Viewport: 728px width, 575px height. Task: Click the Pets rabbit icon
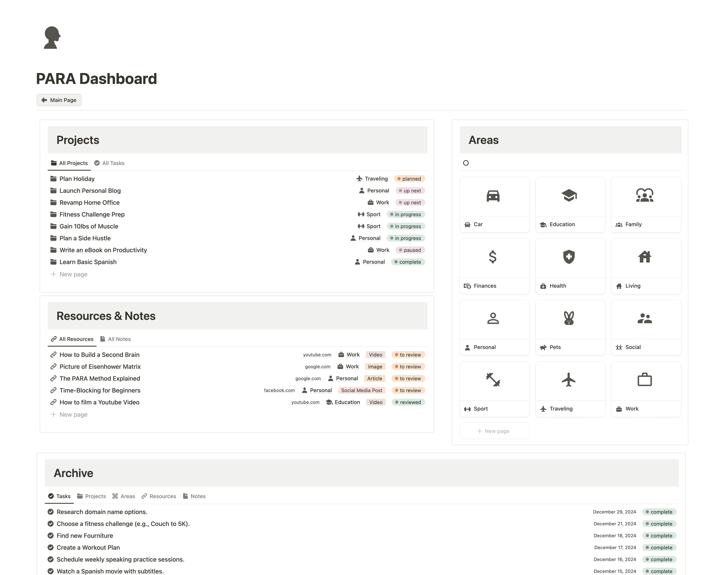pyautogui.click(x=569, y=319)
